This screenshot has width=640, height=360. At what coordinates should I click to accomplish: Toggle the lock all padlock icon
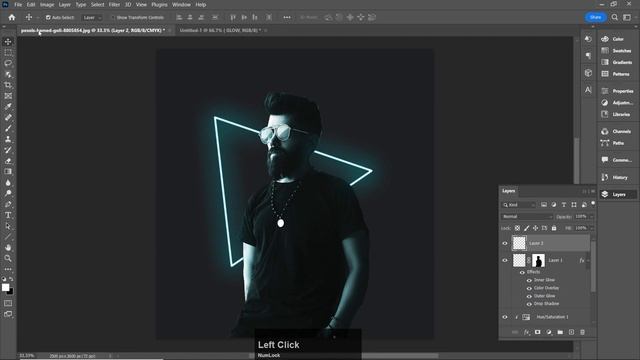(554, 228)
